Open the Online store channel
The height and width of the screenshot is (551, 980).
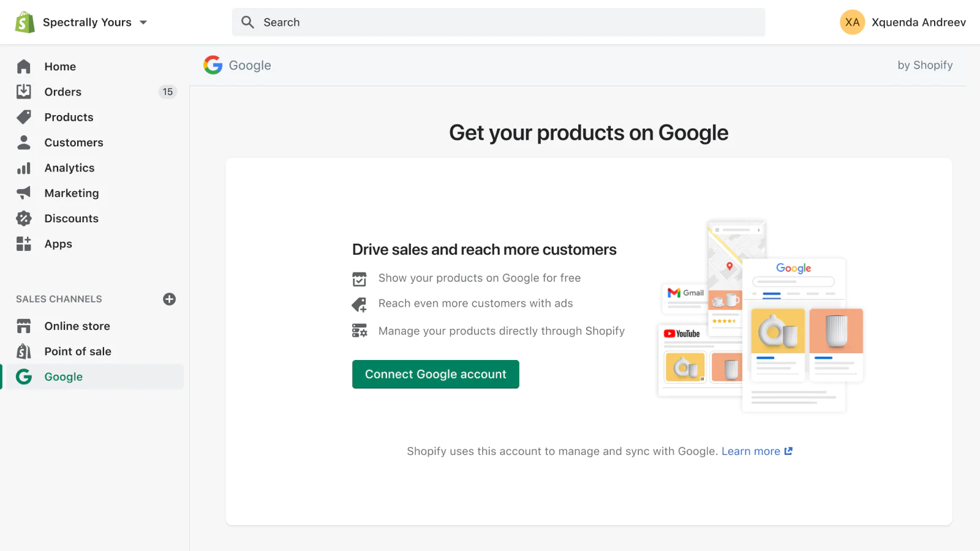pos(77,326)
